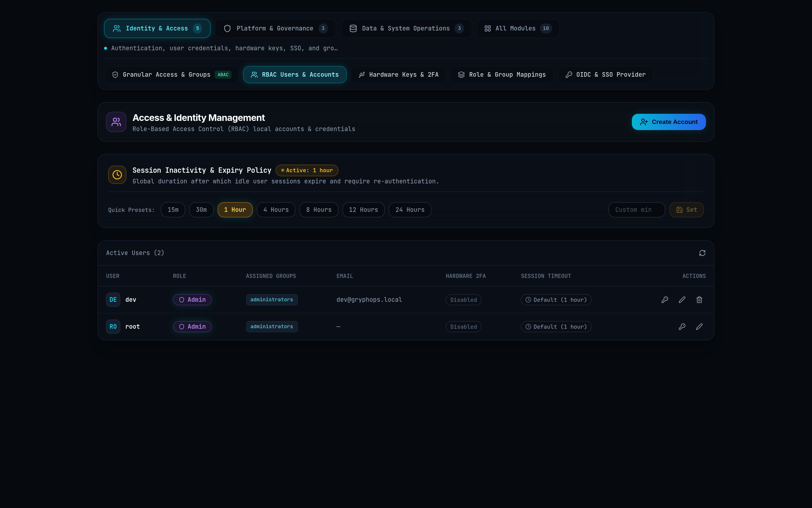Click the ASSIGNED GROUPS column header

[x=271, y=276]
